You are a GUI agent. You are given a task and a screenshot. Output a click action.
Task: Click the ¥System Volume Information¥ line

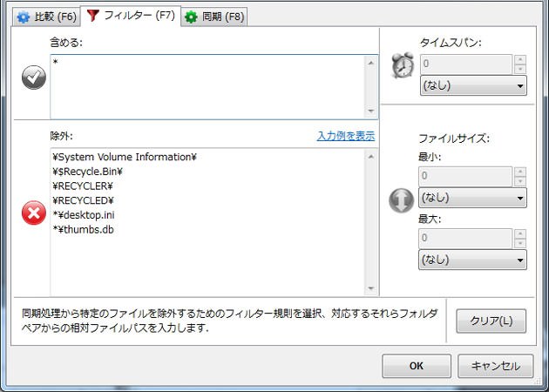point(125,157)
